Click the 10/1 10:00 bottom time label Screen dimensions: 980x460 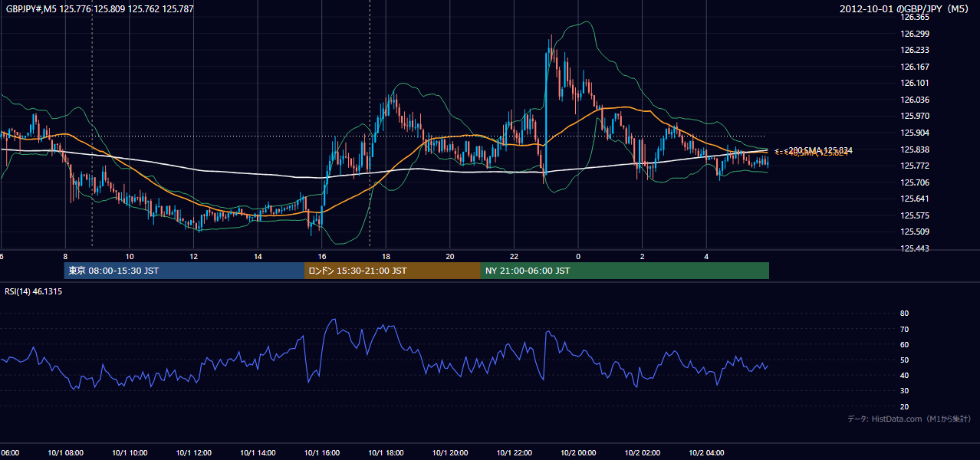(130, 453)
